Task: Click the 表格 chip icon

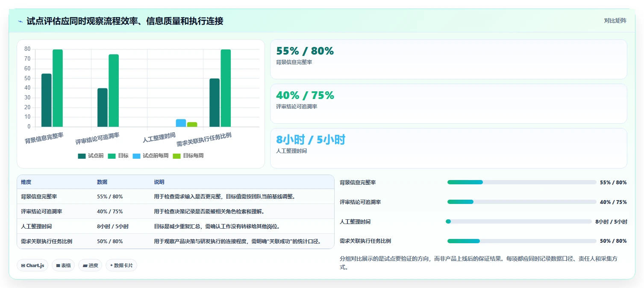Action: tap(58, 265)
